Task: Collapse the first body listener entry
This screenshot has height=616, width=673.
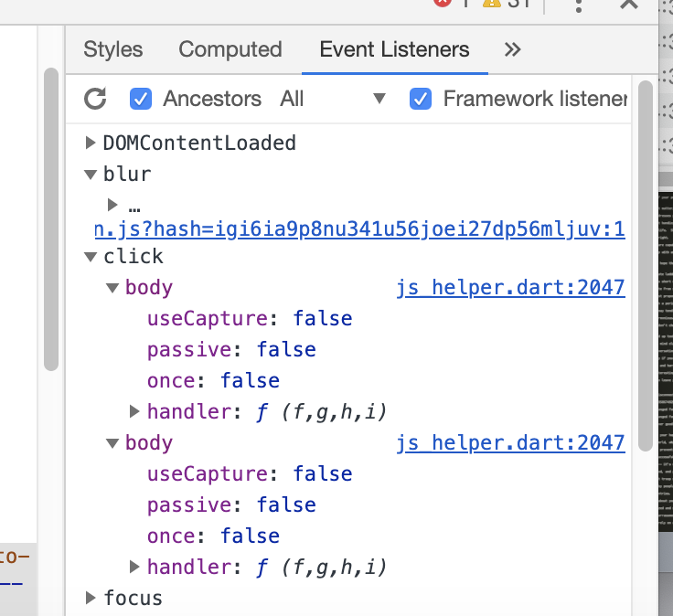Action: coord(112,288)
